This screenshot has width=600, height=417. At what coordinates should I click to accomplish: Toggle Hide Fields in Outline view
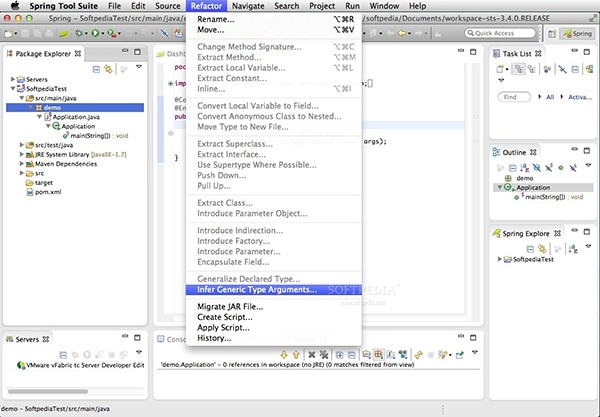(x=536, y=168)
